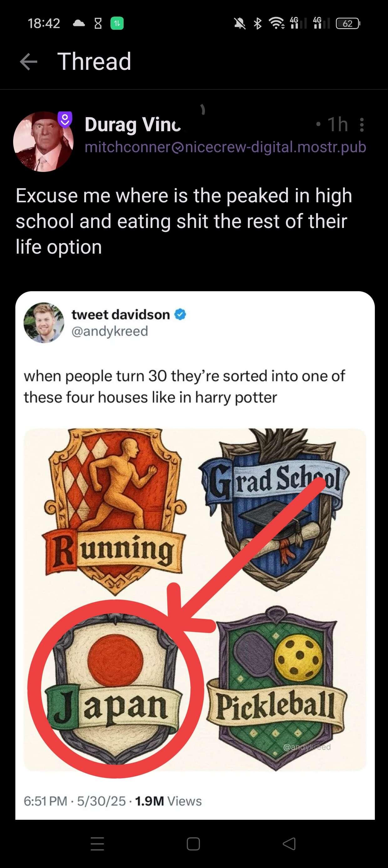
Task: Tap the green data transfer status icon
Action: (117, 23)
